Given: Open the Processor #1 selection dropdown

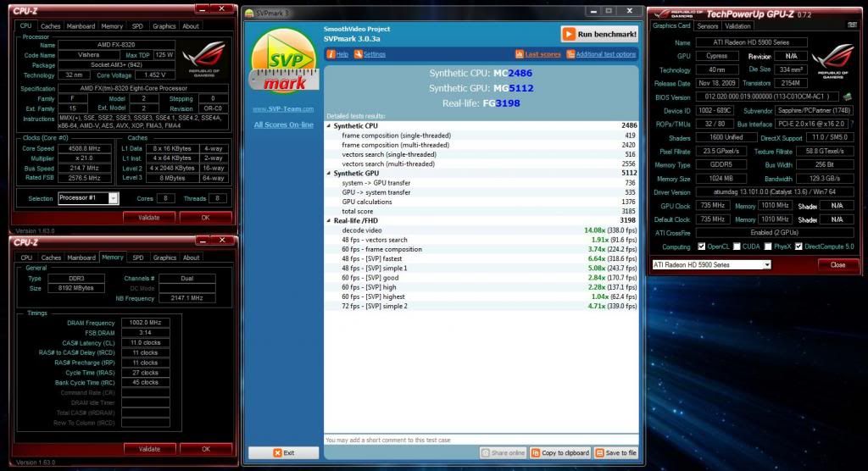Looking at the screenshot, I should pos(89,198).
